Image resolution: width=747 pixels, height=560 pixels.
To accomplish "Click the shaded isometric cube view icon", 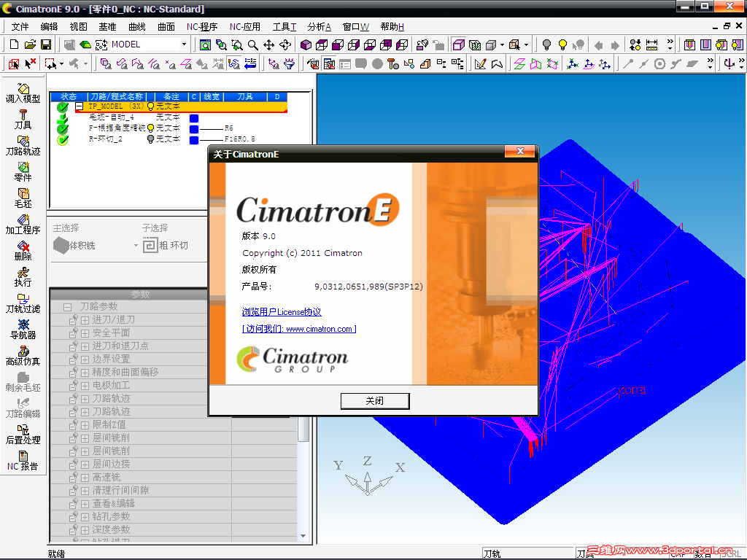I will coord(306,44).
